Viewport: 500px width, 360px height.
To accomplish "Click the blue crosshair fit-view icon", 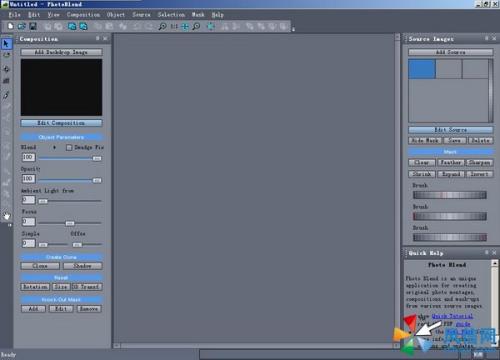I will [x=185, y=26].
